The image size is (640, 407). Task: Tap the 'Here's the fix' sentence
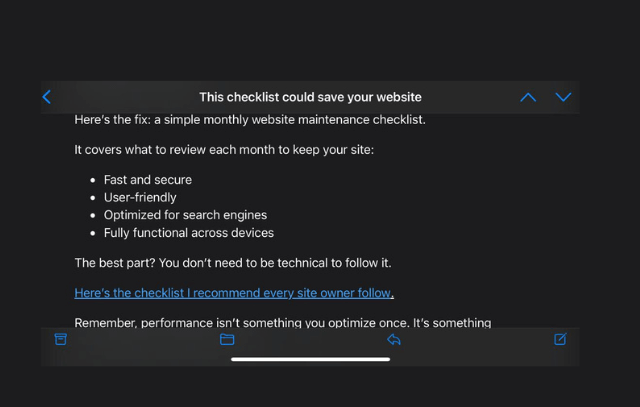pos(250,120)
